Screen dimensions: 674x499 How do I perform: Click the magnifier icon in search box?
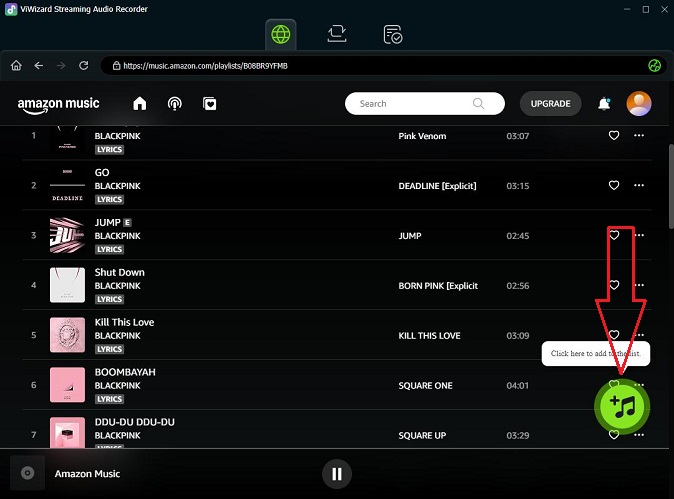(x=478, y=104)
